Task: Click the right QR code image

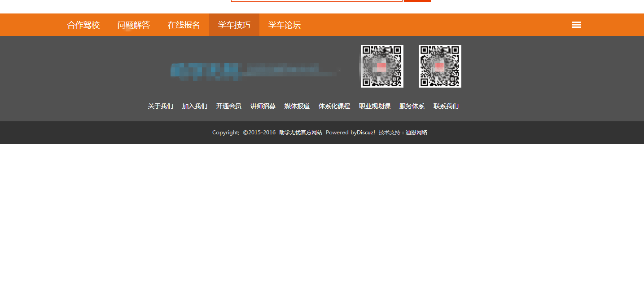Action: (x=439, y=66)
